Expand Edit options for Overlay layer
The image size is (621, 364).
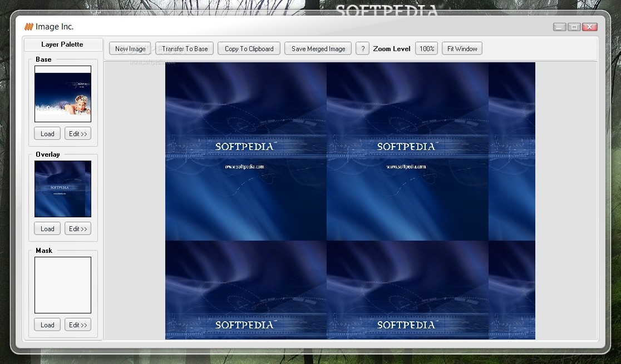[78, 229]
